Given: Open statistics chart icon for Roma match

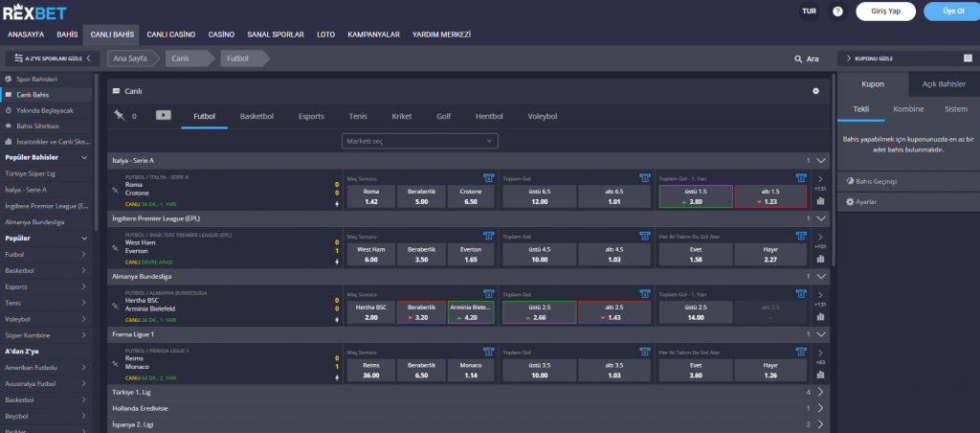Looking at the screenshot, I should click(x=820, y=202).
